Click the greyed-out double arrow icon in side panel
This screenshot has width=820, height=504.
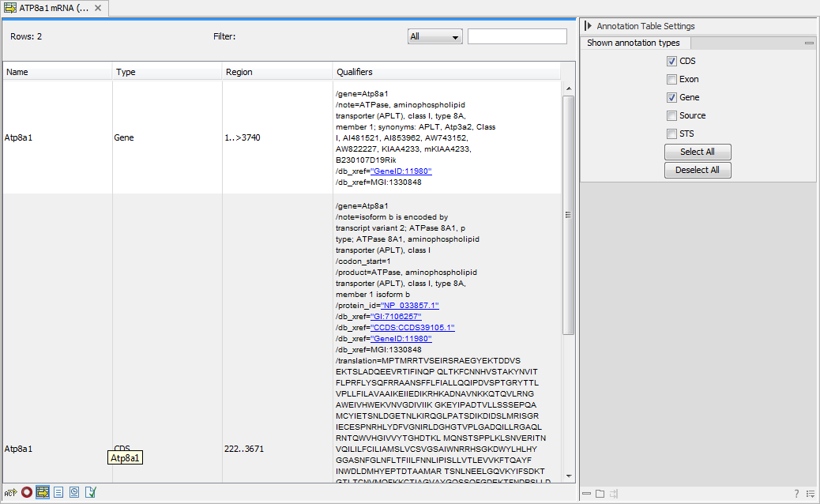point(614,494)
